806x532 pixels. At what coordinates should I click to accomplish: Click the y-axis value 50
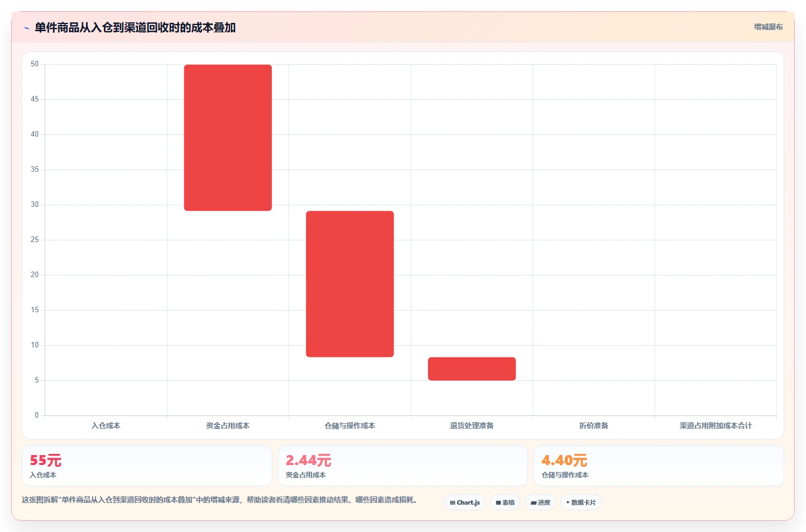(35, 64)
